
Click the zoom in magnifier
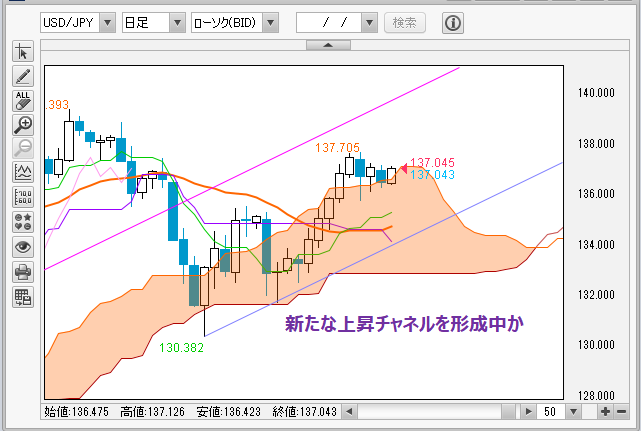pos(23,125)
